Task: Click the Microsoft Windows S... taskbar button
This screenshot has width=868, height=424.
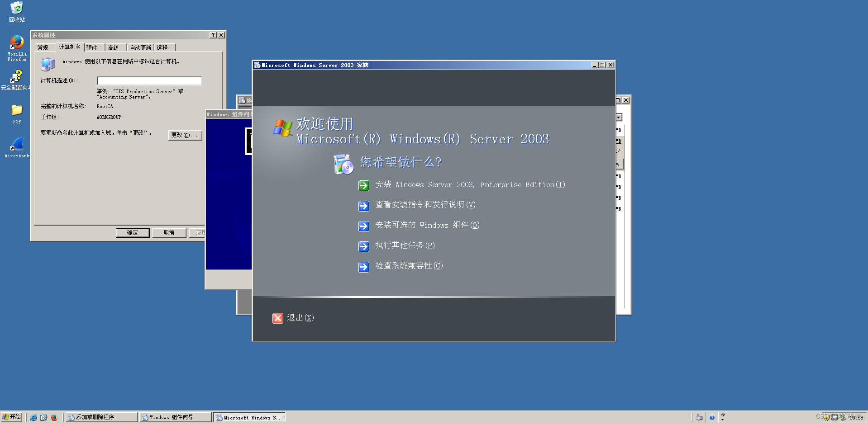Action: point(249,418)
